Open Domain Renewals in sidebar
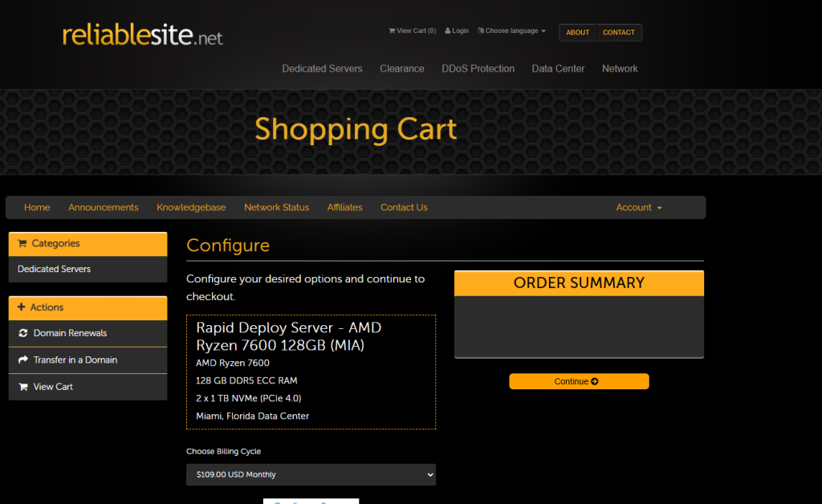The height and width of the screenshot is (504, 822). coord(88,333)
